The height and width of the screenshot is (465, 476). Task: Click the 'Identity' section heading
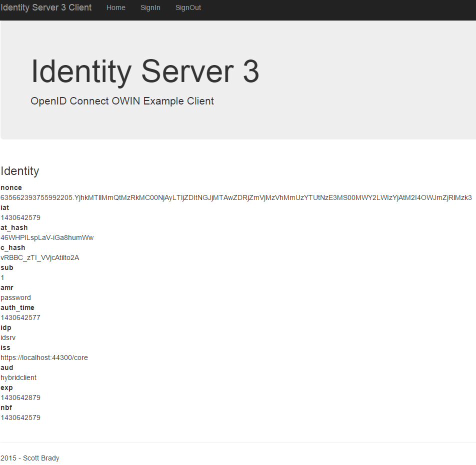(x=19, y=171)
